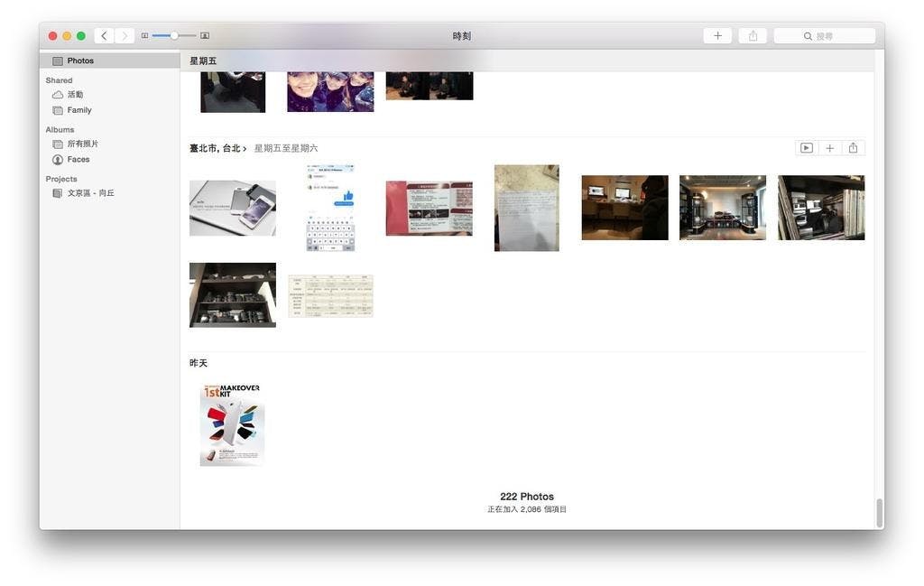Click the 星期五至星期六 date label

pos(286,149)
